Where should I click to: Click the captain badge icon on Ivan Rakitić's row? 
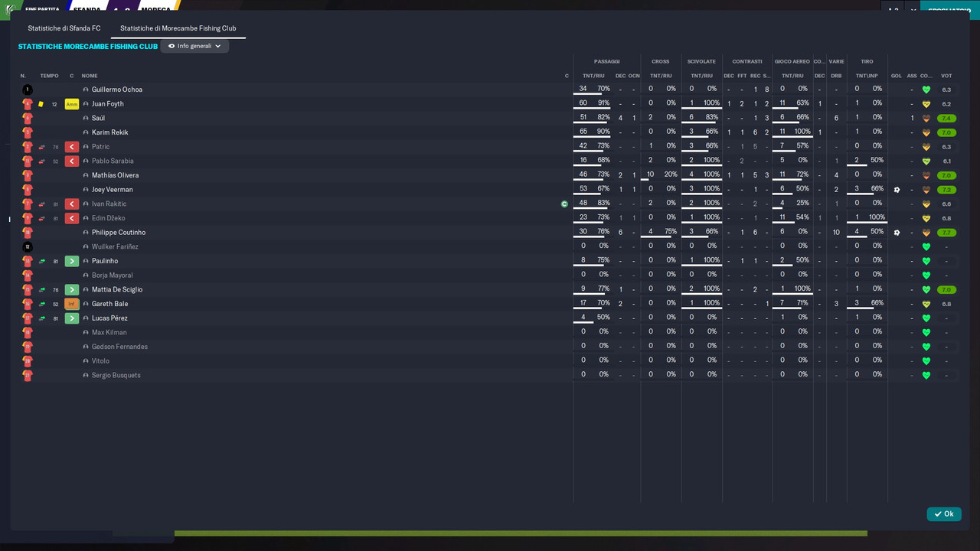coord(564,204)
